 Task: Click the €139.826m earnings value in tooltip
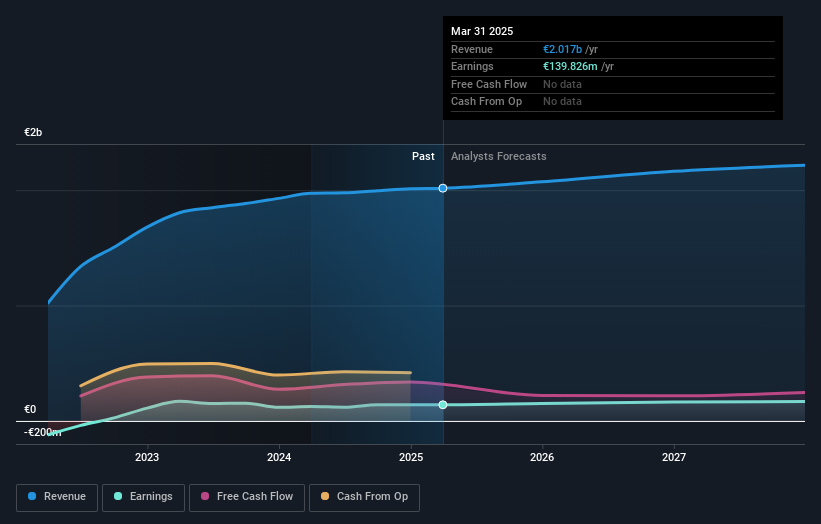(570, 66)
